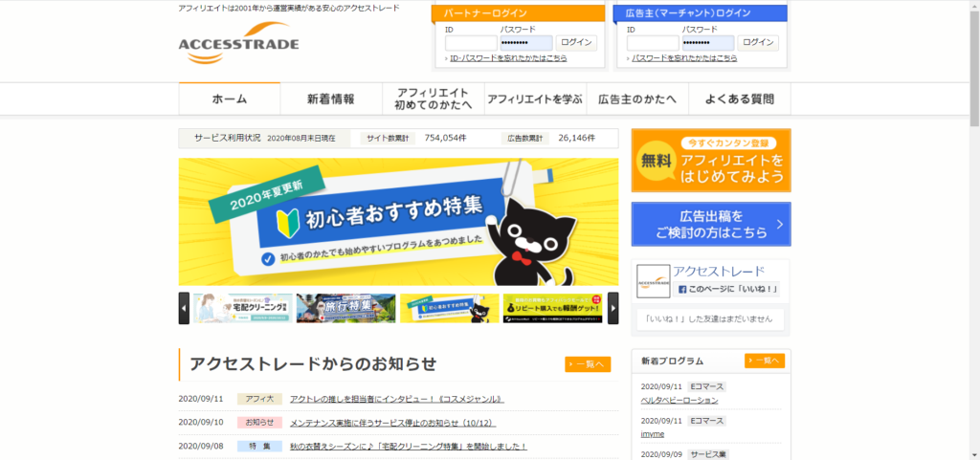Viewport: 980px width, 460px height.
Task: Click the partner ログイン button
Action: pyautogui.click(x=576, y=43)
